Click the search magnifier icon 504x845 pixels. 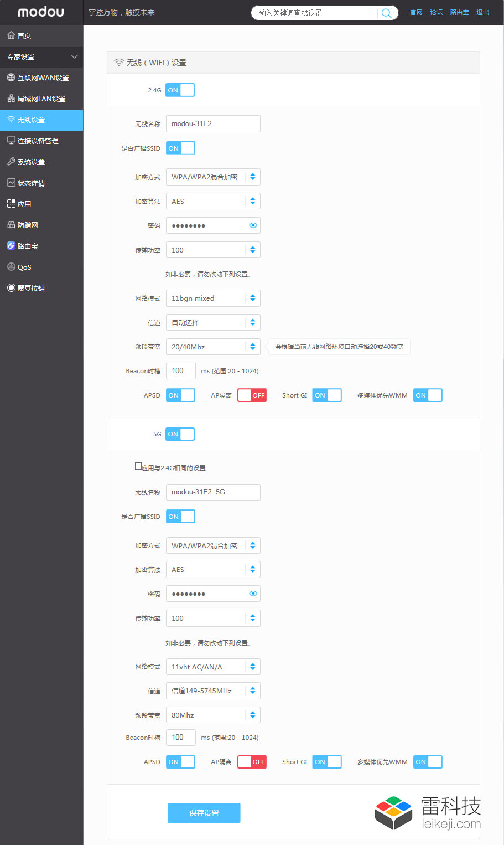pos(386,13)
